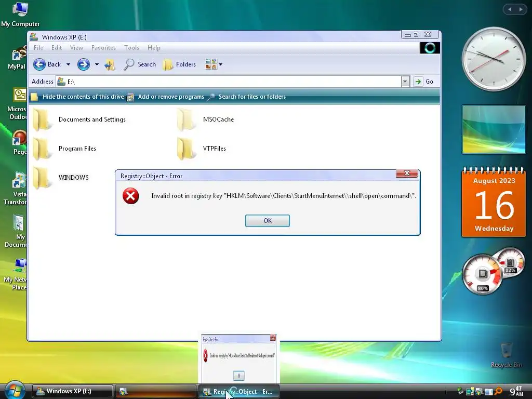532x399 pixels.
Task: Open the Help menu
Action: point(154,47)
